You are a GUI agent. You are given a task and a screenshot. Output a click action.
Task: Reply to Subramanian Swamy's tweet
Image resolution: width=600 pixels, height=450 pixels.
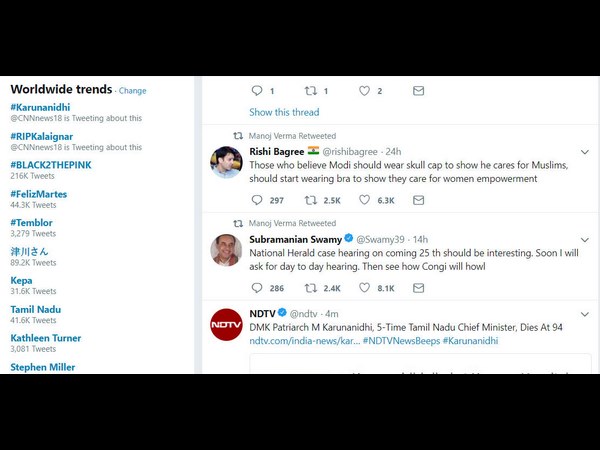click(257, 287)
